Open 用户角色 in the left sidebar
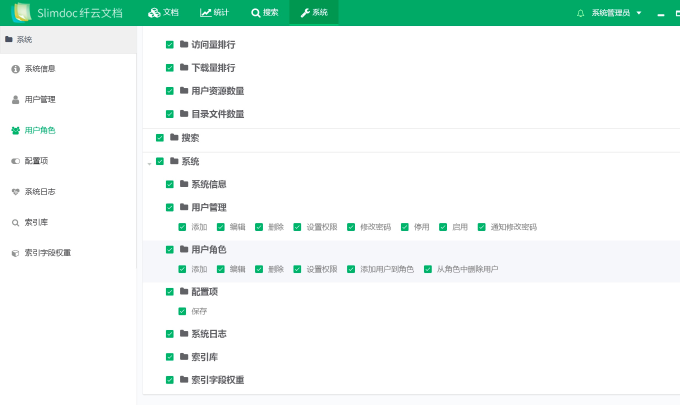 pyautogui.click(x=40, y=130)
